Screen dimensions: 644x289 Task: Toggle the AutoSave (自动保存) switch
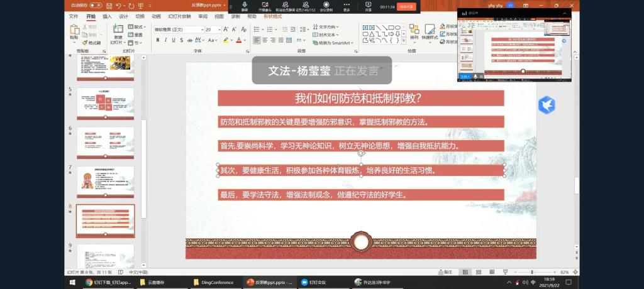tap(95, 5)
